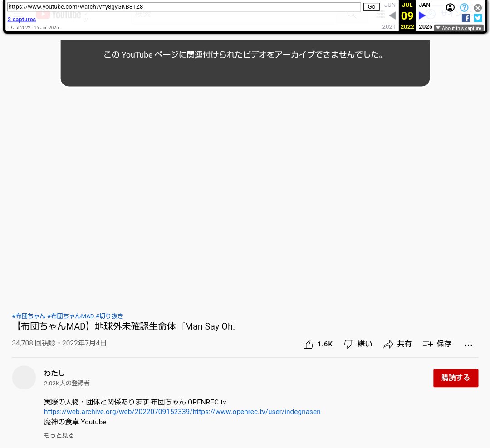Image resolution: width=490 pixels, height=448 pixels.
Task: Open the わたし channel name
Action: point(54,373)
